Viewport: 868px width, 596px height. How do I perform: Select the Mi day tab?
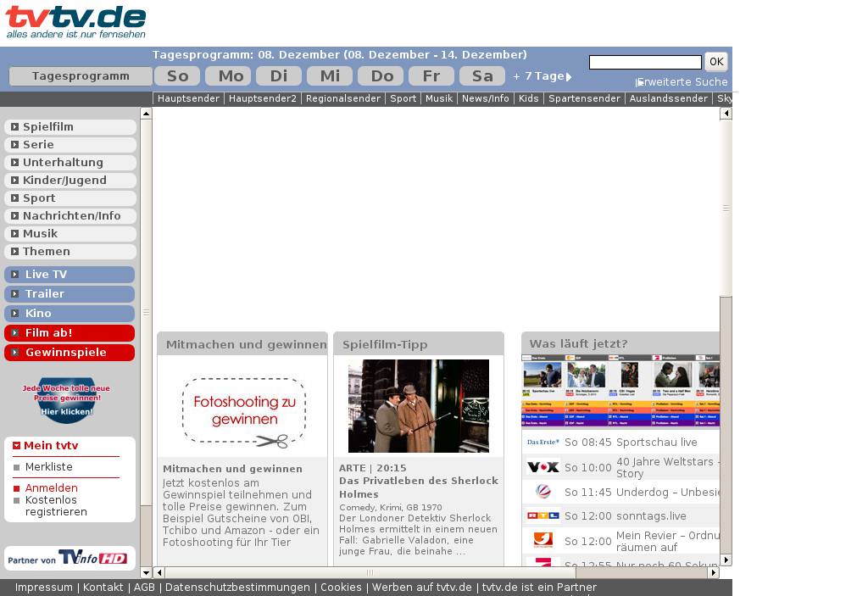pyautogui.click(x=330, y=76)
